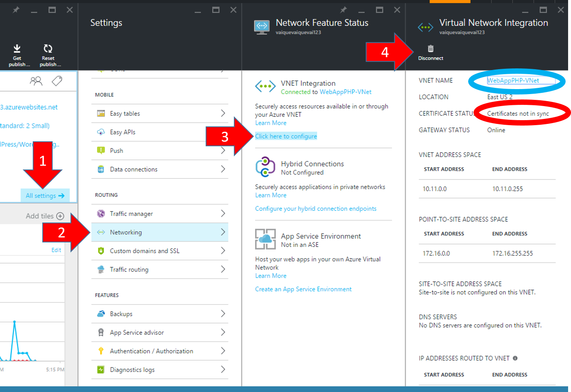
Task: Click the Backups cloud icon
Action: point(101,314)
